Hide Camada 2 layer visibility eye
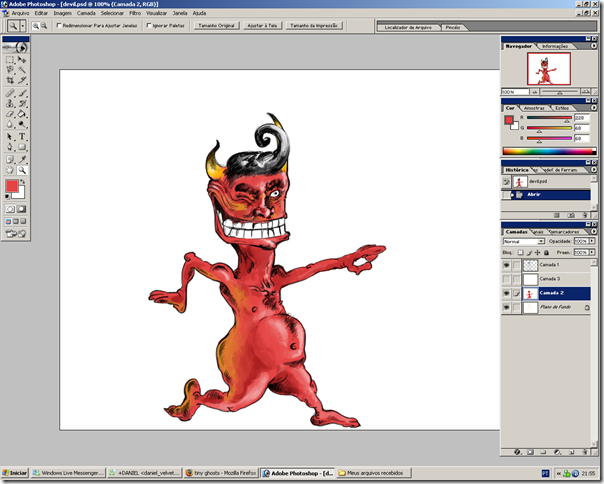This screenshot has height=484, width=604. click(x=506, y=293)
